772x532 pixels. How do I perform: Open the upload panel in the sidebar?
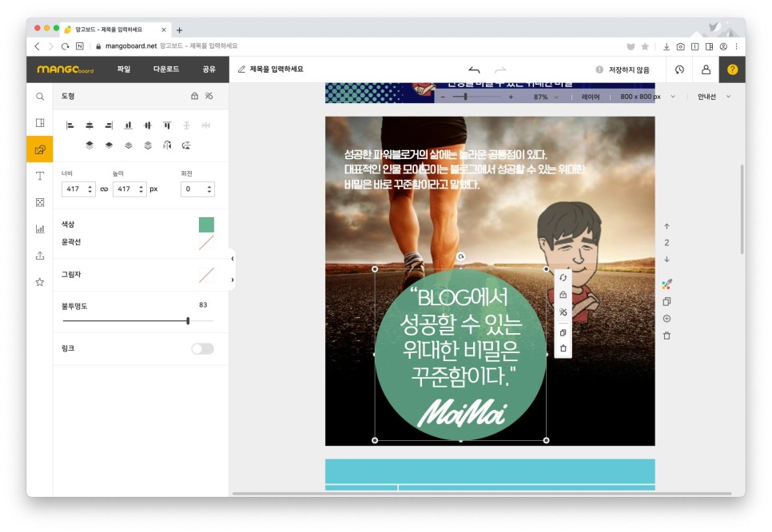[x=39, y=256]
